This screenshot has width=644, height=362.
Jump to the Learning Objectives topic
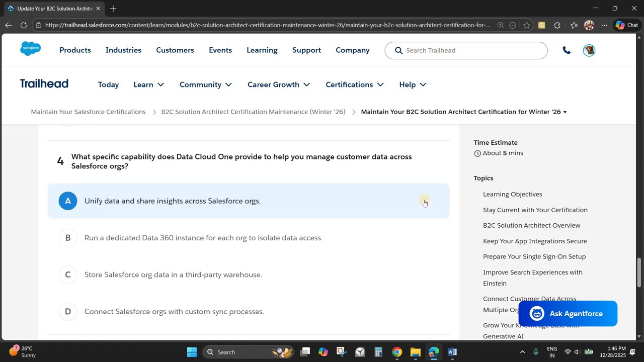coord(513,194)
